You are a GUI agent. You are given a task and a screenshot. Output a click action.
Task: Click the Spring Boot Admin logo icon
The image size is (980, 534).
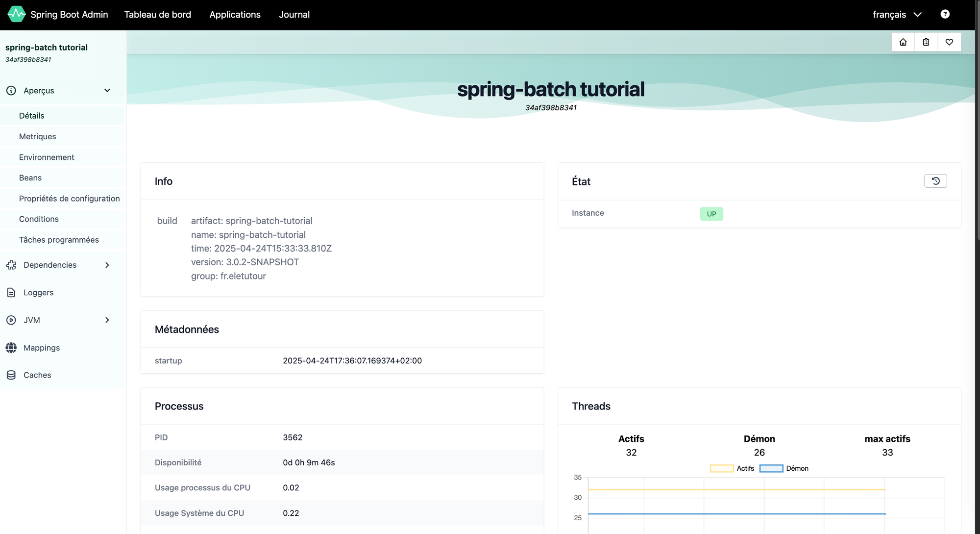[x=17, y=14]
